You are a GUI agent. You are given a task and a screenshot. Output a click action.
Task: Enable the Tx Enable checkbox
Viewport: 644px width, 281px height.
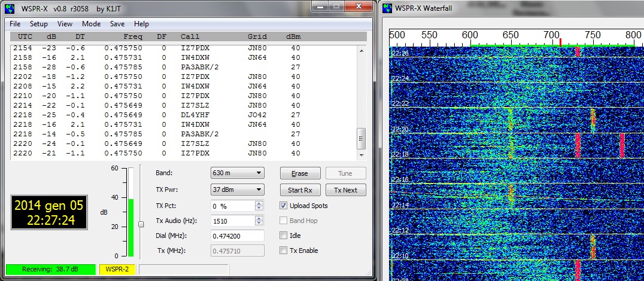coord(283,251)
